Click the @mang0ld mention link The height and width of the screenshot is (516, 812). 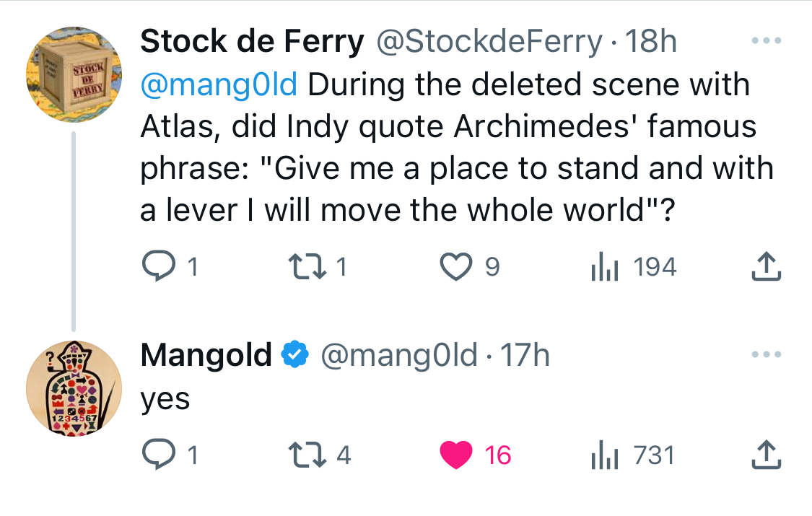pos(218,84)
